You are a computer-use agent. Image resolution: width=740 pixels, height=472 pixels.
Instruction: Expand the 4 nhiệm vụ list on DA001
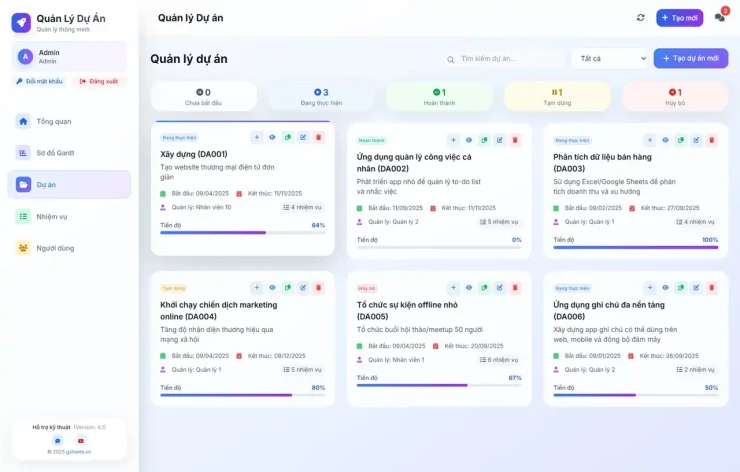click(303, 207)
